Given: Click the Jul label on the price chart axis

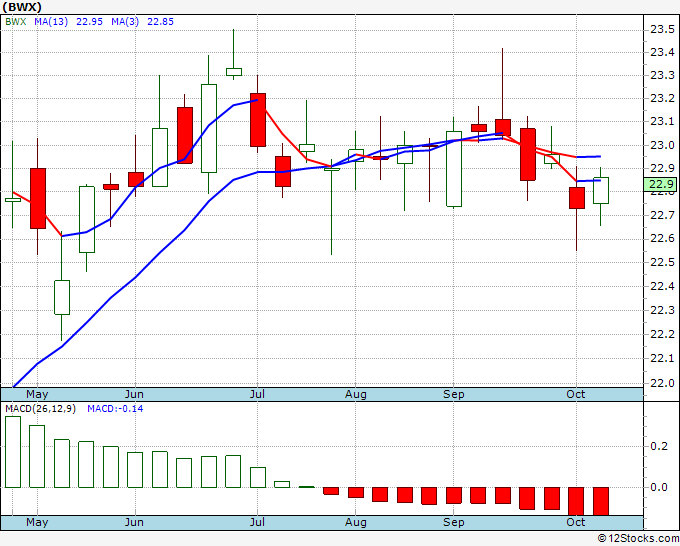Looking at the screenshot, I should (258, 394).
